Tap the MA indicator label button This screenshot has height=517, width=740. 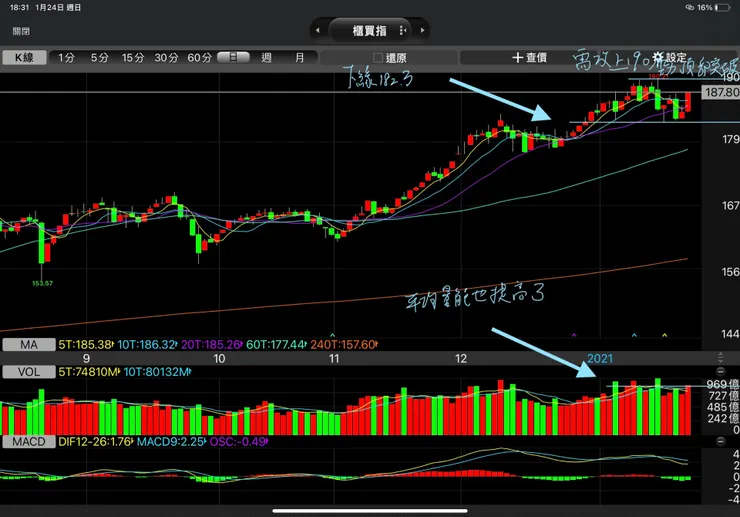pos(29,345)
